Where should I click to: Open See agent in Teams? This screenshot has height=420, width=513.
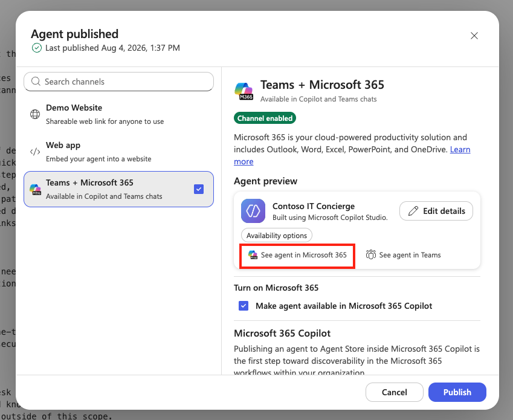[x=404, y=255]
